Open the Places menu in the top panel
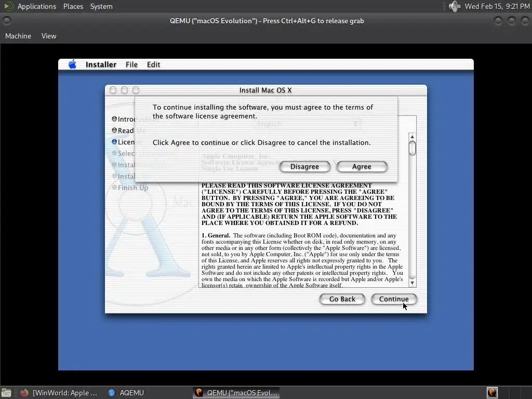Viewport: 532px width, 399px height. point(73,6)
